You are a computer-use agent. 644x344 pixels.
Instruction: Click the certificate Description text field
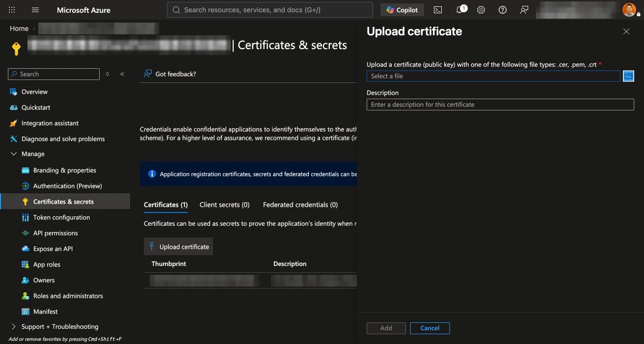[500, 105]
